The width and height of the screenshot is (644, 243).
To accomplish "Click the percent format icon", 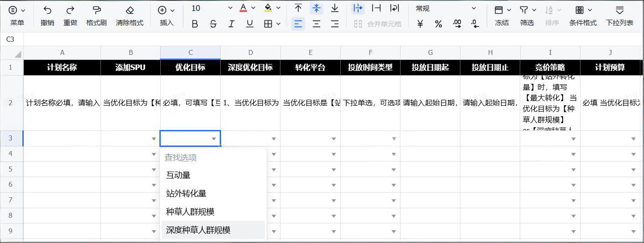I will [x=438, y=24].
